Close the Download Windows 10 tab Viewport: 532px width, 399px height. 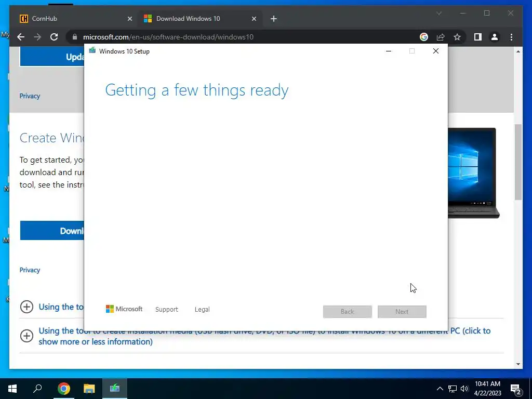point(254,19)
